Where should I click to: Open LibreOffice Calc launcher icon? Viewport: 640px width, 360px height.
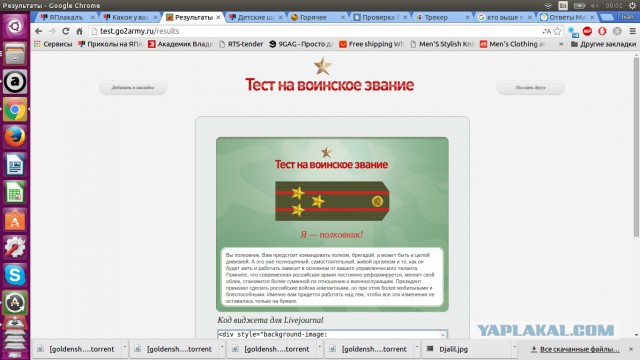coord(15,192)
